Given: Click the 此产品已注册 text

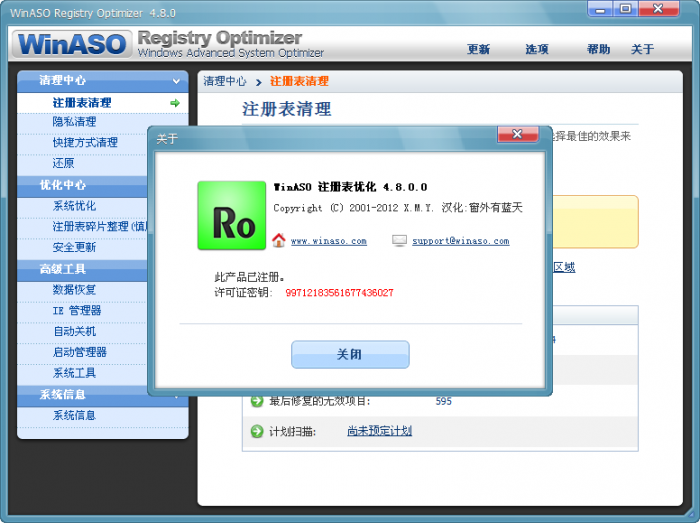Looking at the screenshot, I should point(249,277).
